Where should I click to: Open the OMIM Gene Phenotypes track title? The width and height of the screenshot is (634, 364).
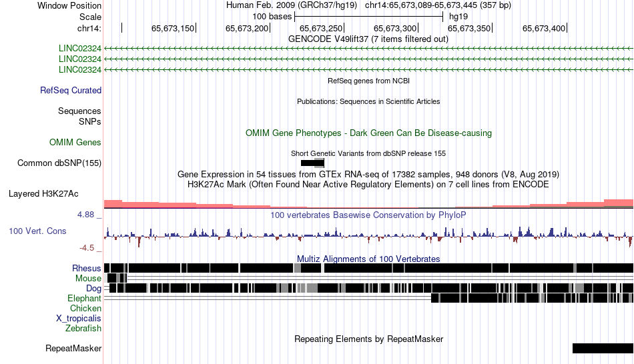368,133
